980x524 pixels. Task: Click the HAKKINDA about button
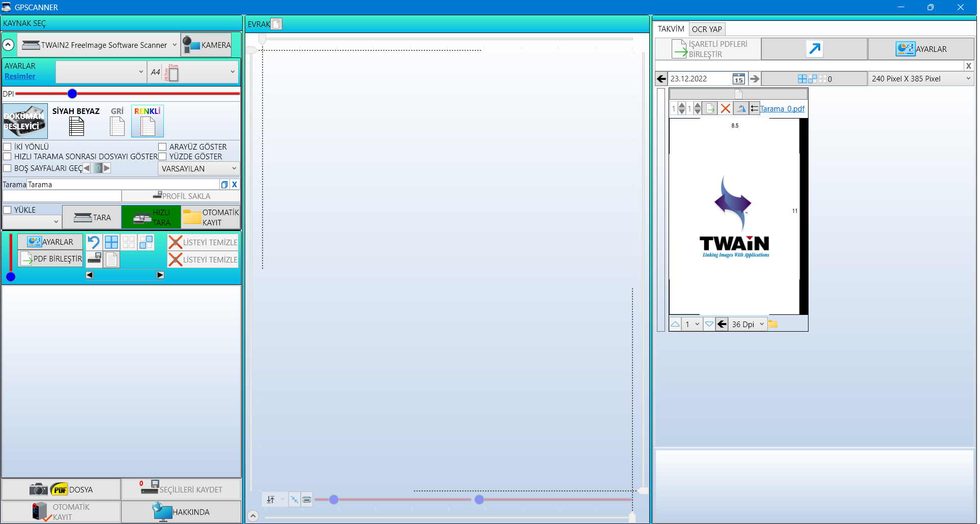pyautogui.click(x=181, y=512)
